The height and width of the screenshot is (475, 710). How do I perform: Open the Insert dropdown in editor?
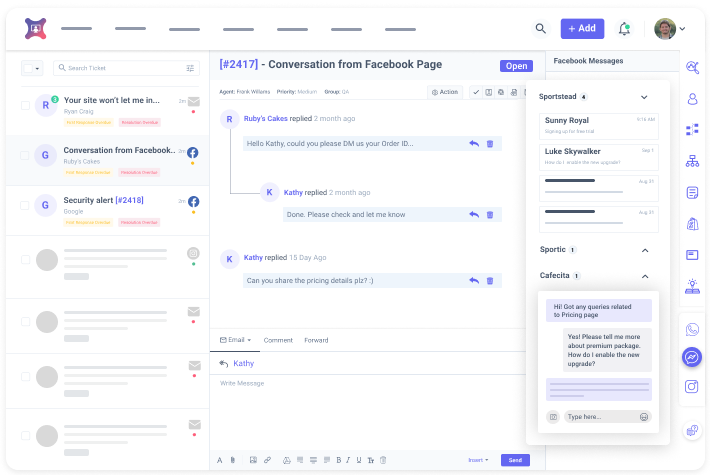click(x=479, y=460)
